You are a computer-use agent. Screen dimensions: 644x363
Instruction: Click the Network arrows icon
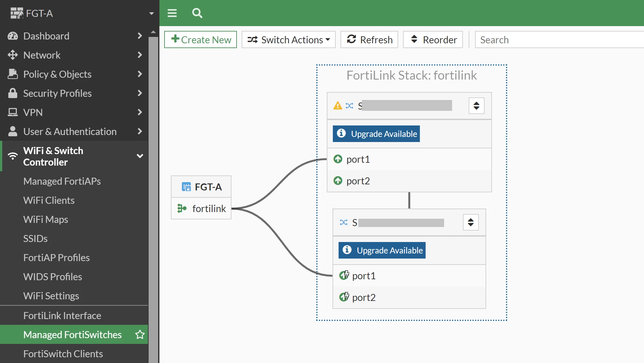pyautogui.click(x=13, y=55)
